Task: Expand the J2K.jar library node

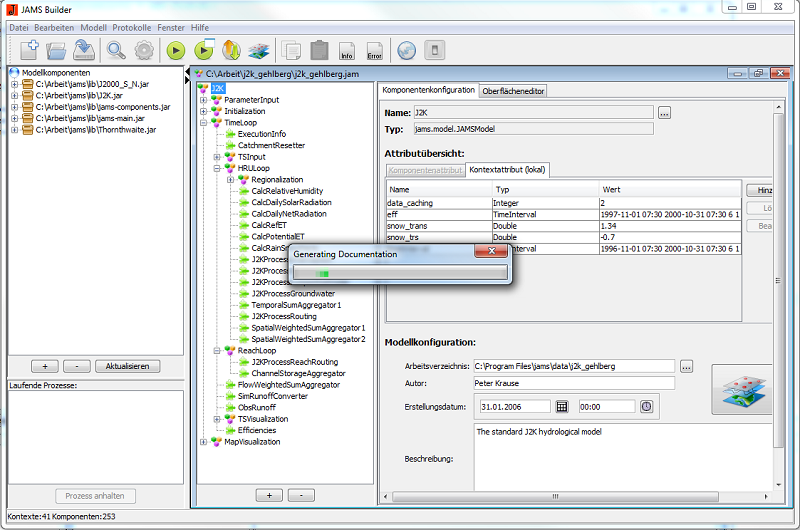Action: pyautogui.click(x=14, y=96)
